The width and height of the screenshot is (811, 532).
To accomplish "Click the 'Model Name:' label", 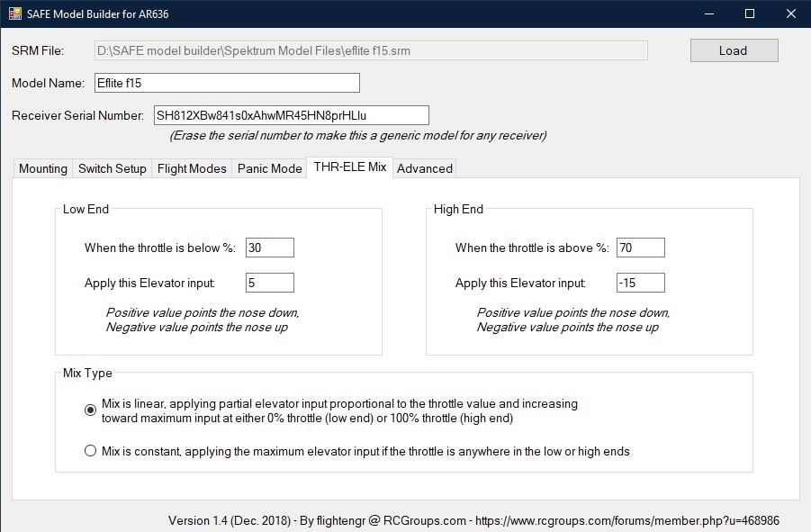I will tap(48, 83).
